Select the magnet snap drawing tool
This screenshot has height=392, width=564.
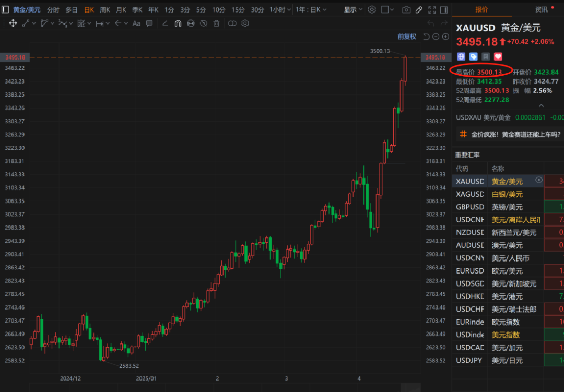(x=178, y=23)
